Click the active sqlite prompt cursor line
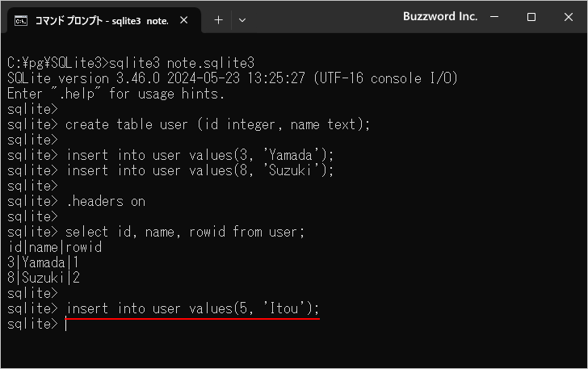 37,324
